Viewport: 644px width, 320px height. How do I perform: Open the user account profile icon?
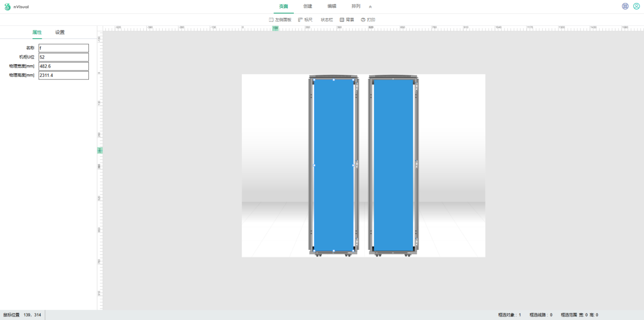tap(636, 6)
